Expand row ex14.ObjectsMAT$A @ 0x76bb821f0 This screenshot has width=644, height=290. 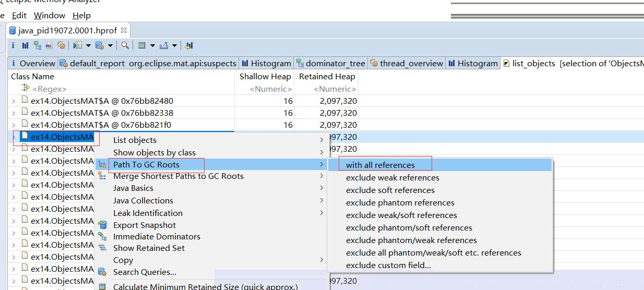pyautogui.click(x=14, y=125)
